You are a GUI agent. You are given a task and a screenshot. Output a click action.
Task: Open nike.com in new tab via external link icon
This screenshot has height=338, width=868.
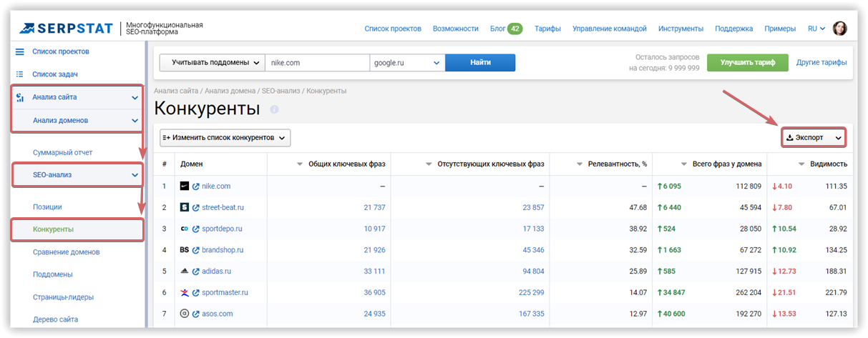click(x=195, y=186)
